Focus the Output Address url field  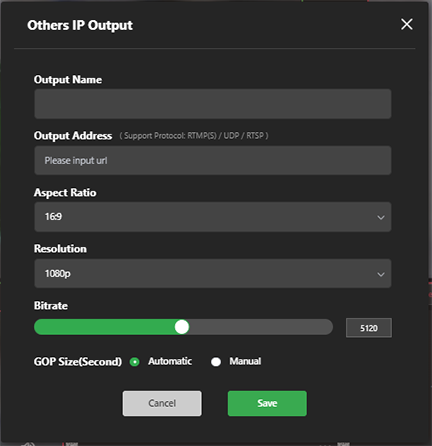coord(213,160)
